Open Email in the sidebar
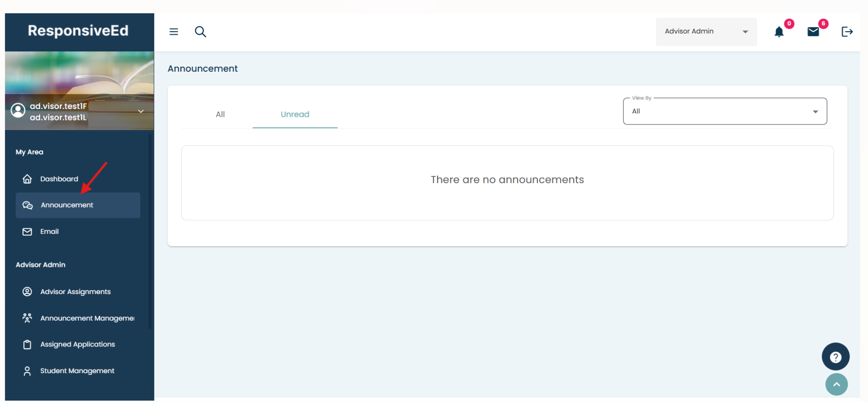The image size is (868, 402). pos(49,232)
